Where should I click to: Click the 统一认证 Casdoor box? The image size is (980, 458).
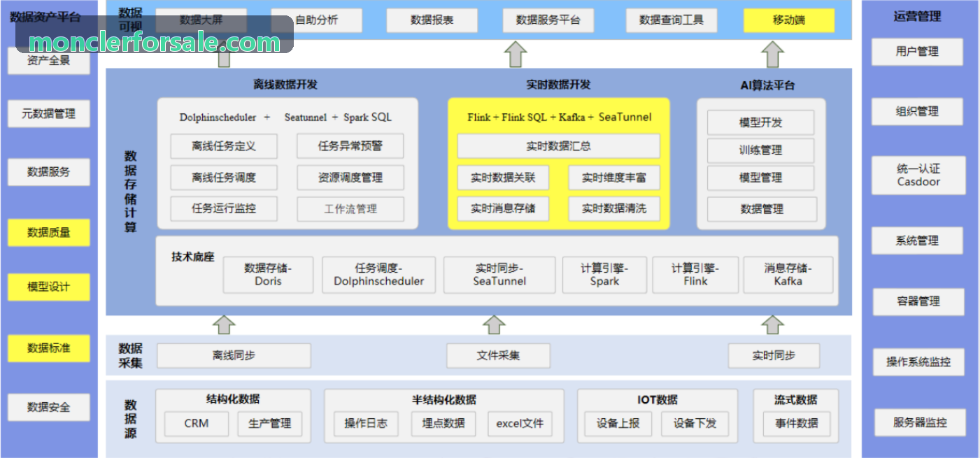(918, 176)
